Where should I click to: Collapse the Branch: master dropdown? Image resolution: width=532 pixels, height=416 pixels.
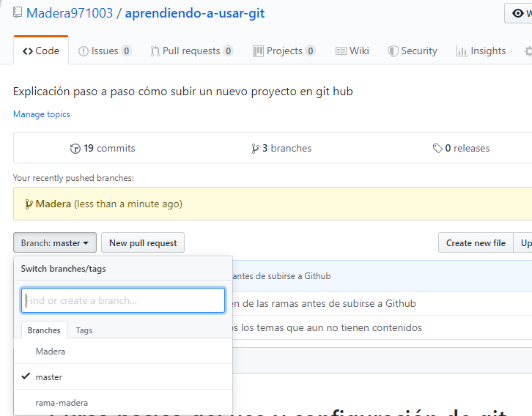(55, 242)
